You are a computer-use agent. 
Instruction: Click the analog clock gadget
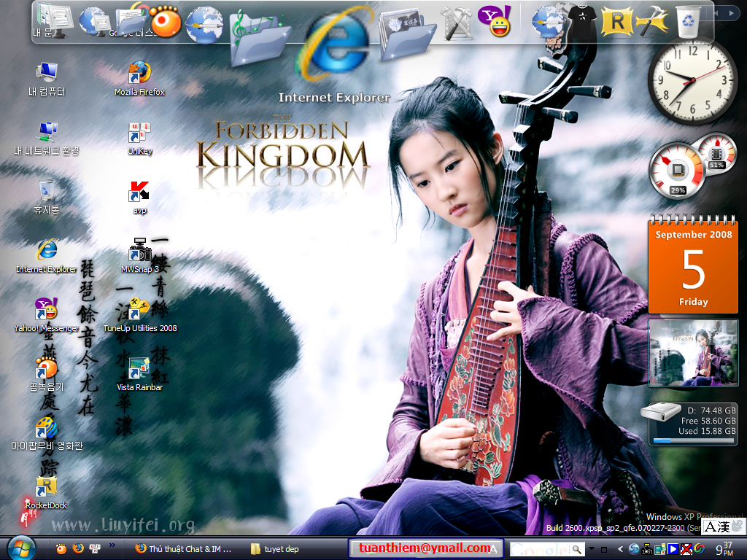[692, 80]
